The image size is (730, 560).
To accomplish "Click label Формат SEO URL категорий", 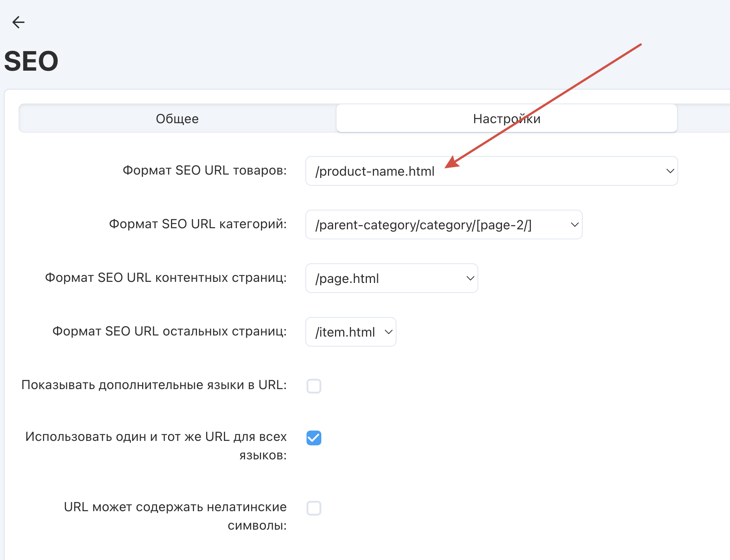I will 198,224.
